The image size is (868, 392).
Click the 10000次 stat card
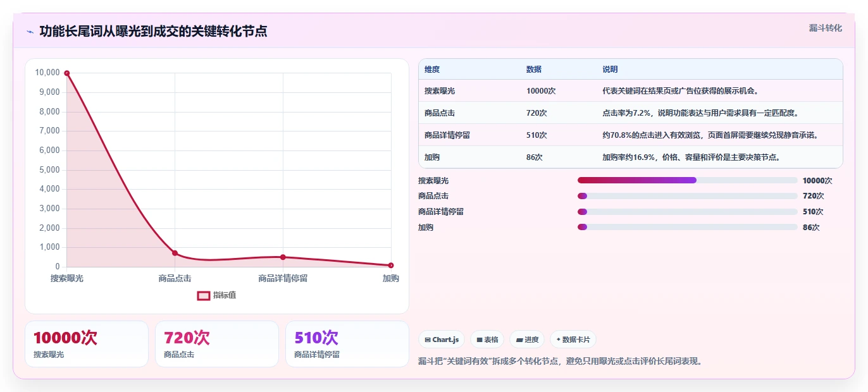point(87,344)
